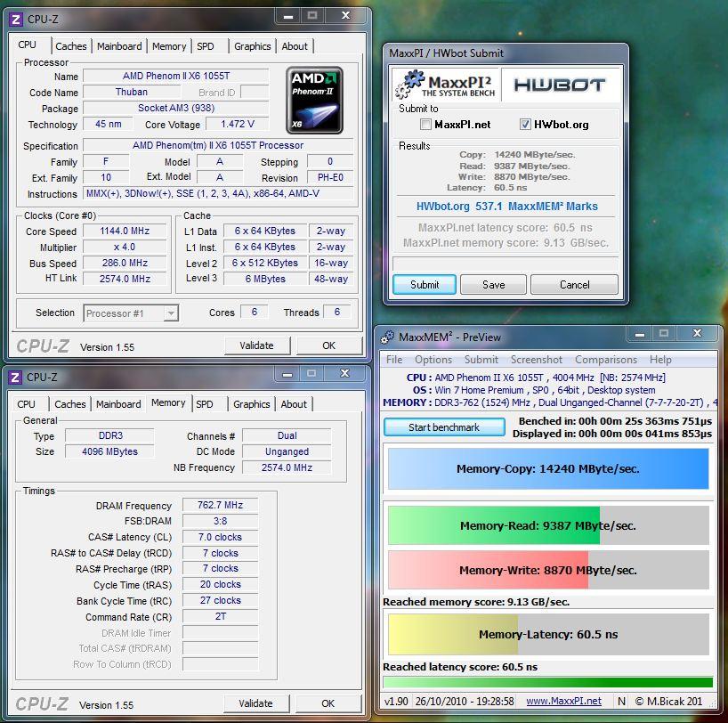Screen dimensions: 728x723
Task: Click the Name field AMD Phenom II X6 1055T
Action: 176,76
